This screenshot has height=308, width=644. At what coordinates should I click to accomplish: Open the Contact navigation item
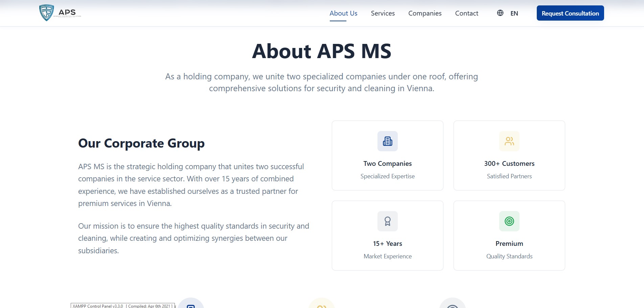pyautogui.click(x=467, y=13)
